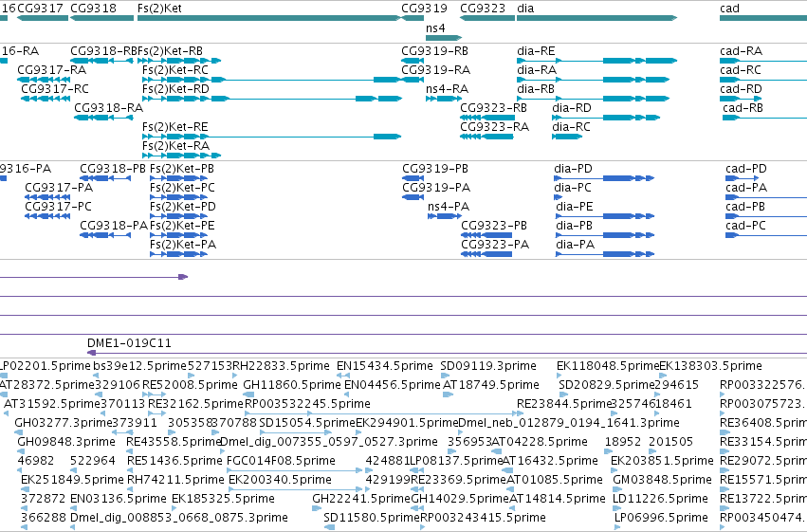
Task: Select transcript Fs(2)Ket-RA
Action: pos(175,146)
